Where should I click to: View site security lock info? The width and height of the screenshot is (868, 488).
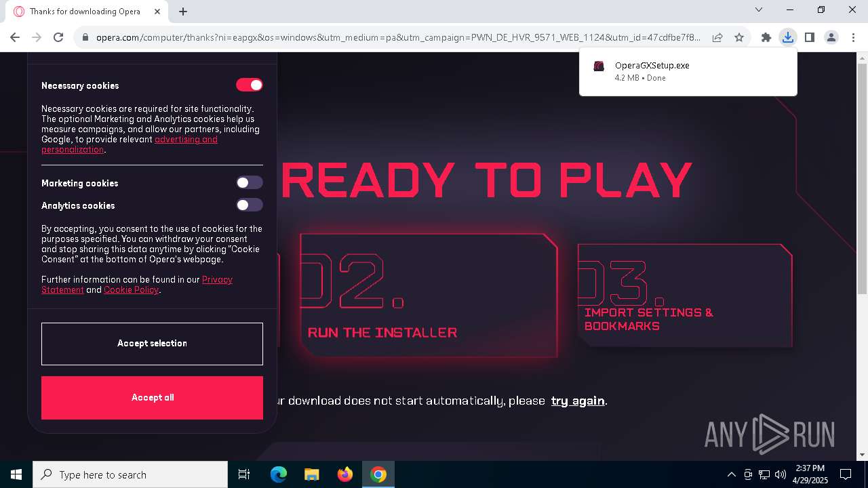[x=85, y=38]
